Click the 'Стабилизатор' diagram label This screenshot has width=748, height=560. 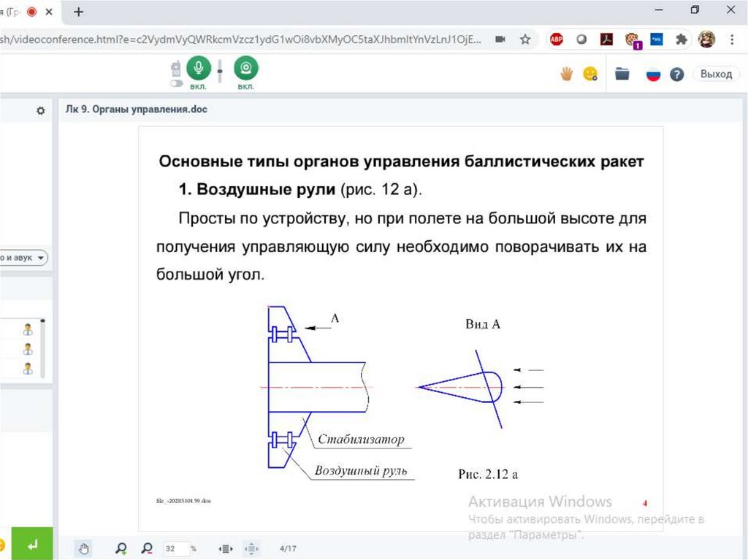coord(361,439)
